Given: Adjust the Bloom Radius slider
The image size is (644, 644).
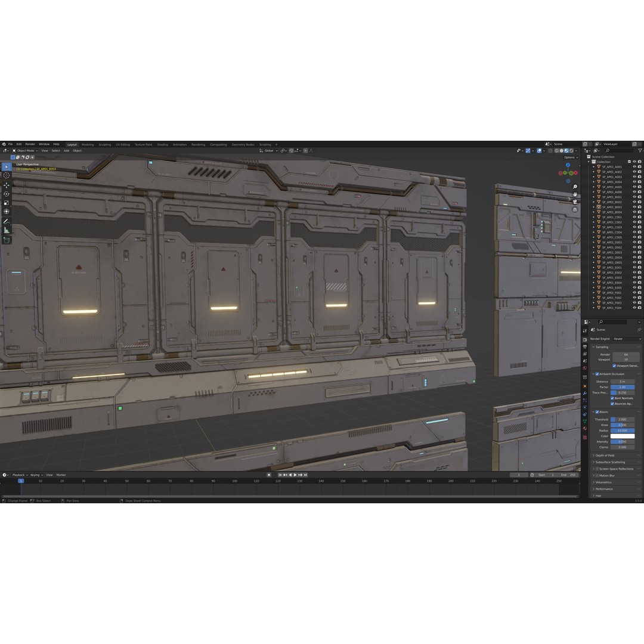Looking at the screenshot, I should click(622, 431).
